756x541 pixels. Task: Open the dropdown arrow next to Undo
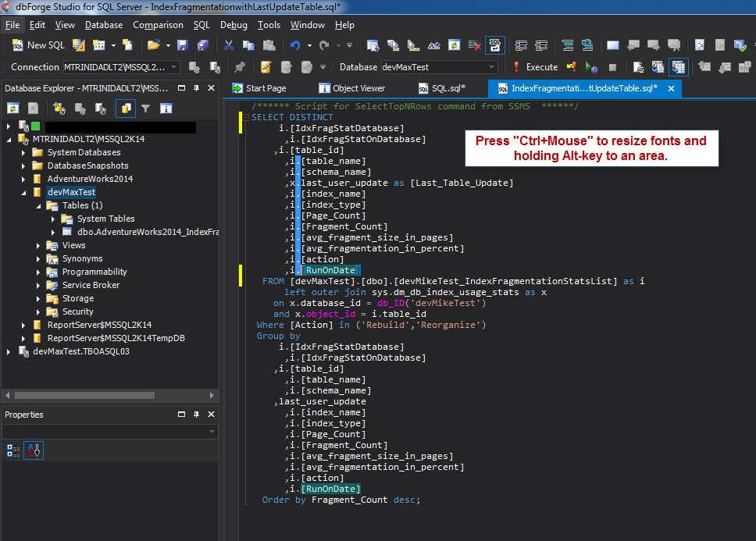coord(309,46)
